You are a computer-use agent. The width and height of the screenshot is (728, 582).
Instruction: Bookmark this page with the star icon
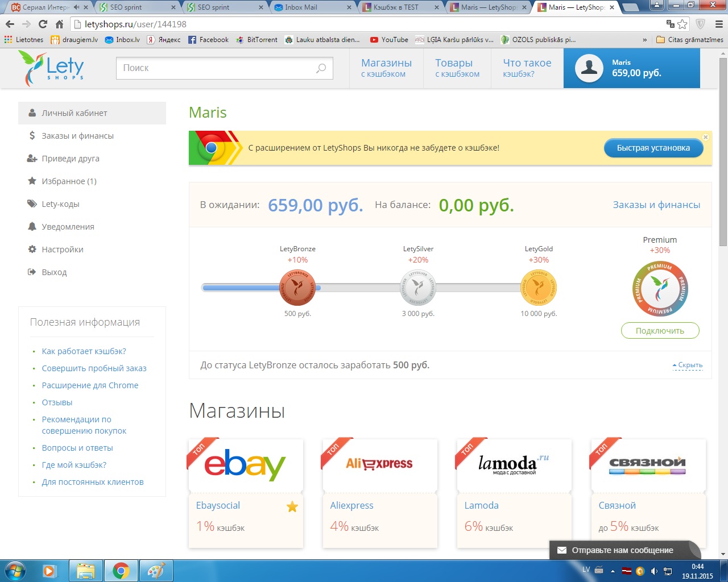tap(682, 24)
